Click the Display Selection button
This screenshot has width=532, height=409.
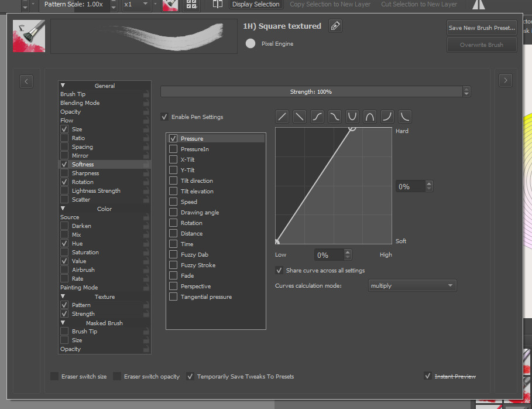255,4
